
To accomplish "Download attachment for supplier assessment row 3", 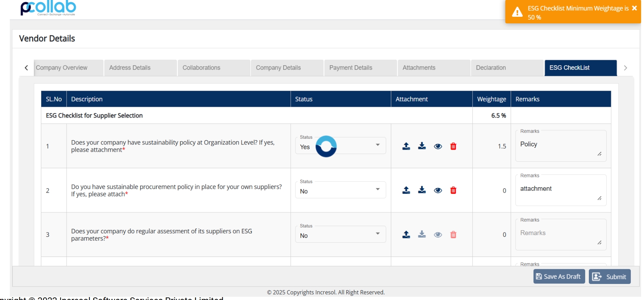I will pyautogui.click(x=422, y=234).
